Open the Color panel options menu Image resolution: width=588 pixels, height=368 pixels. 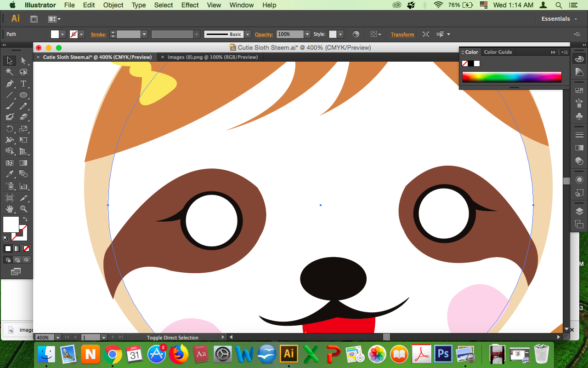click(x=565, y=52)
